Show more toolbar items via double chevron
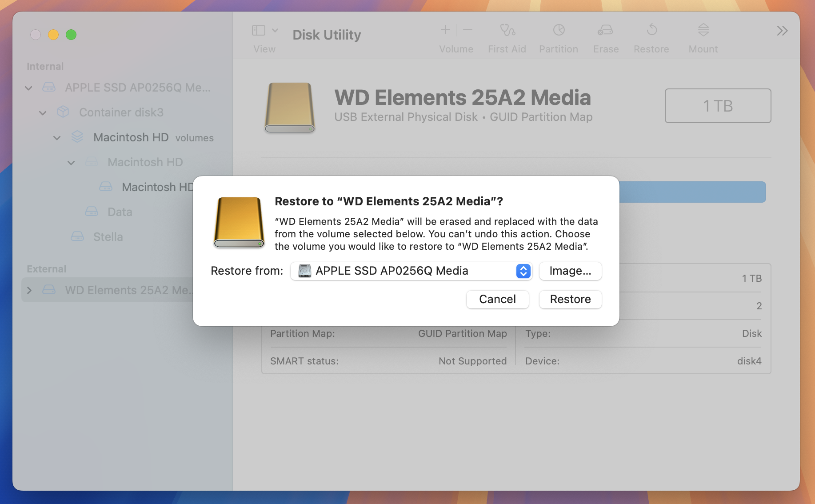 coord(782,31)
